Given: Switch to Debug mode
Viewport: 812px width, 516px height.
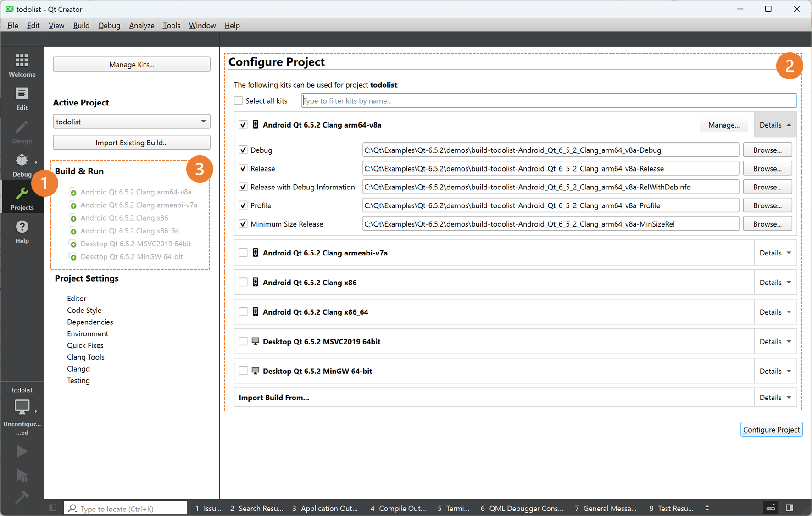Looking at the screenshot, I should tap(22, 165).
